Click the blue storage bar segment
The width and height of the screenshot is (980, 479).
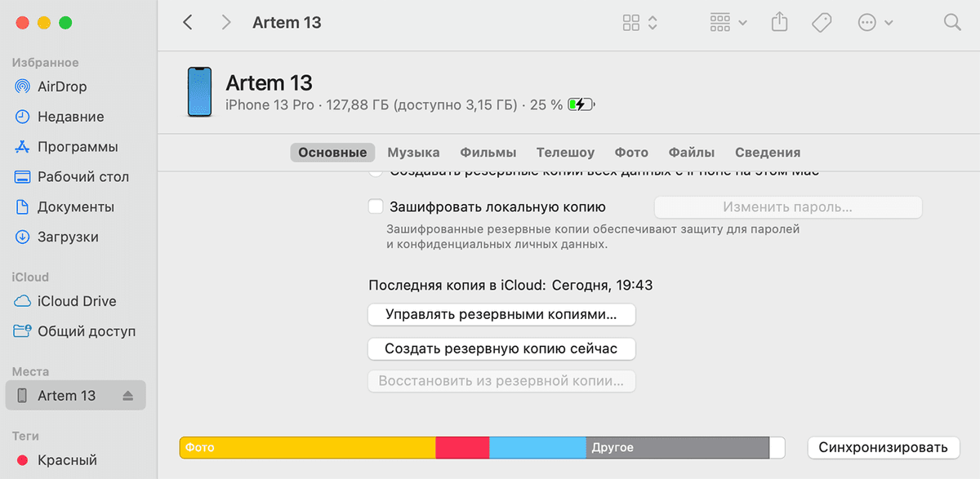[x=537, y=447]
